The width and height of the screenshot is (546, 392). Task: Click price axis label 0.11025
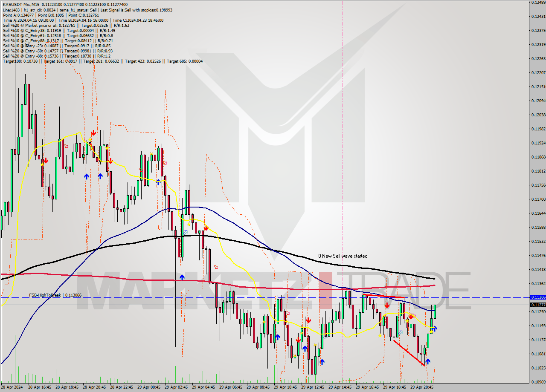tap(538, 368)
